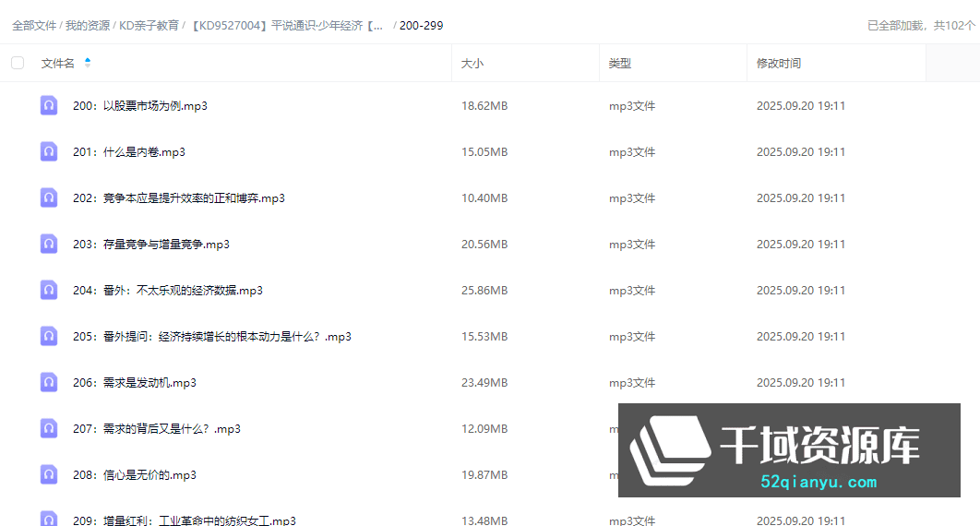Select 207：需求的背后又是什么？.mp3
Viewport: 980px width, 526px height.
(157, 429)
